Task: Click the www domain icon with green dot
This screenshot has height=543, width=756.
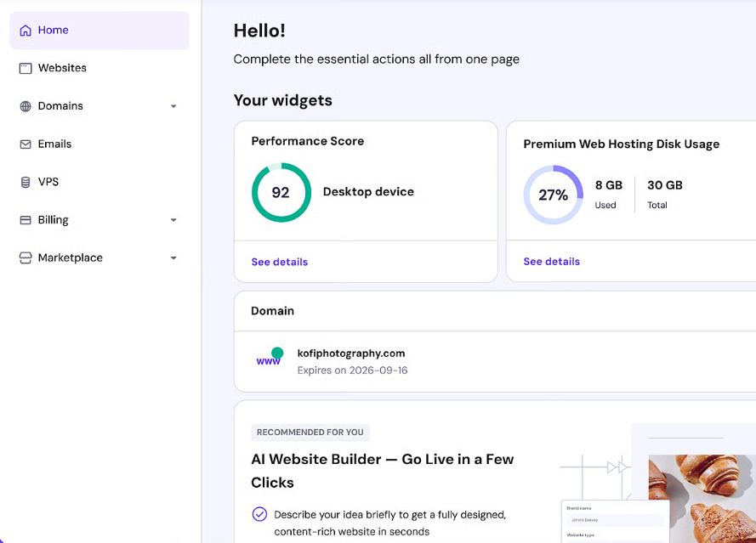Action: pyautogui.click(x=270, y=358)
